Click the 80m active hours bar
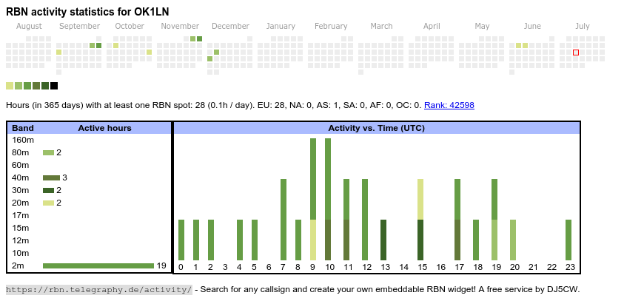Screen dimensions: 644x301 point(48,152)
